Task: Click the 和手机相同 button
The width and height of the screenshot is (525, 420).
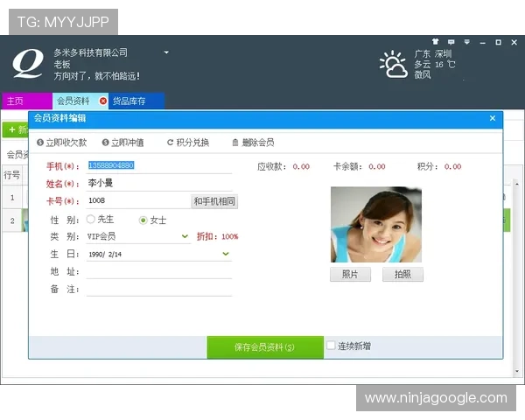Action: pyautogui.click(x=214, y=201)
